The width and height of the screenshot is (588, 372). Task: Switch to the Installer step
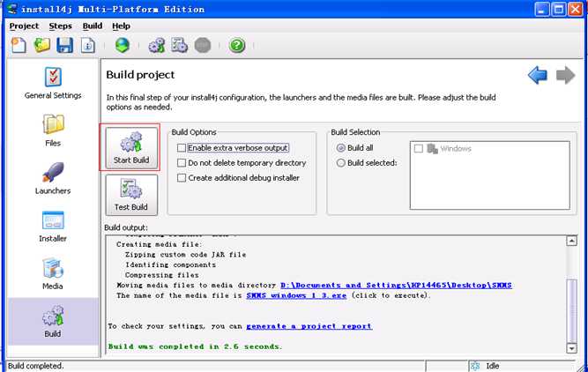53,227
